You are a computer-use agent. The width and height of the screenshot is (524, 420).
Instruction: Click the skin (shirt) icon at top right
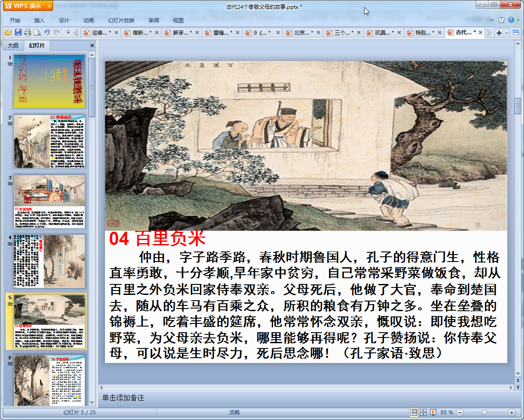502,20
